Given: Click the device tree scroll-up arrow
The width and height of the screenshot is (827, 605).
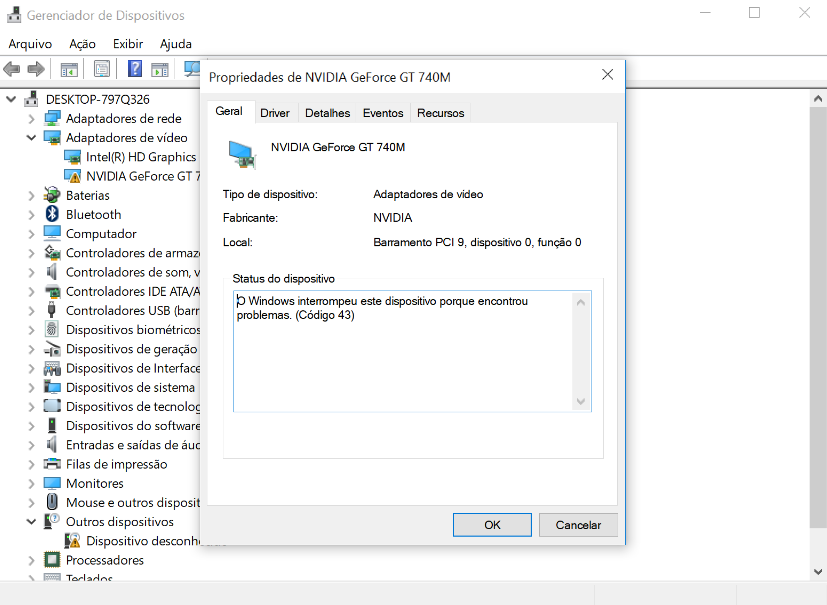Looking at the screenshot, I should click(x=818, y=99).
